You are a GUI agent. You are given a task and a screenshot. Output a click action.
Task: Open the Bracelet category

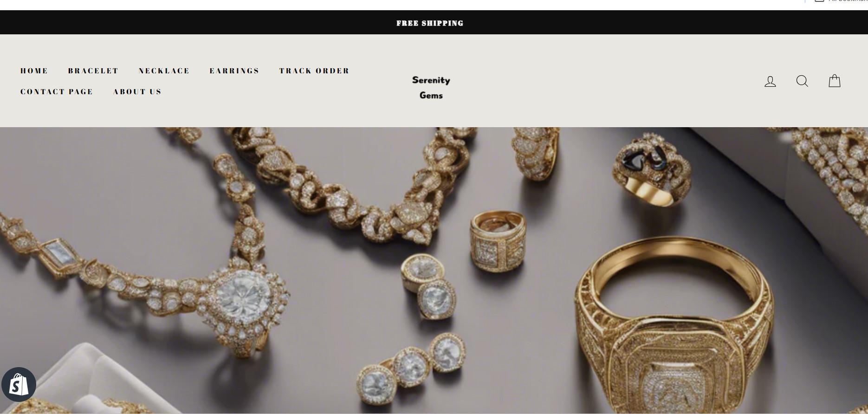point(93,71)
